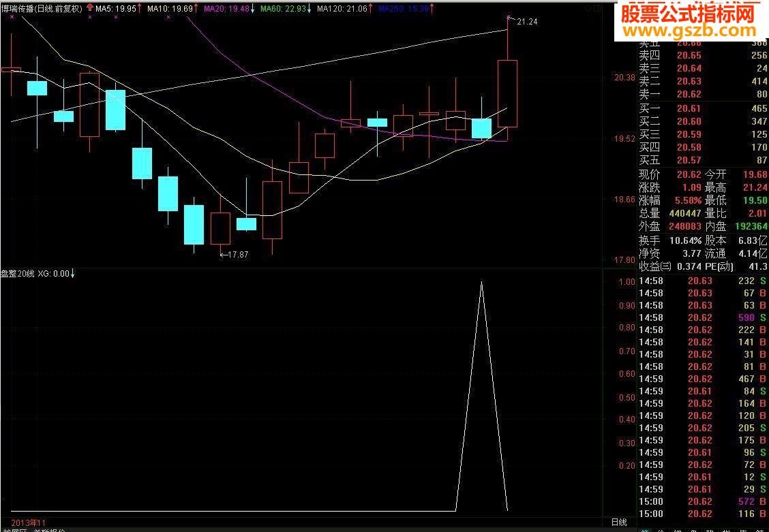Click the 内盘 192364 value
The width and height of the screenshot is (769, 532).
751,227
